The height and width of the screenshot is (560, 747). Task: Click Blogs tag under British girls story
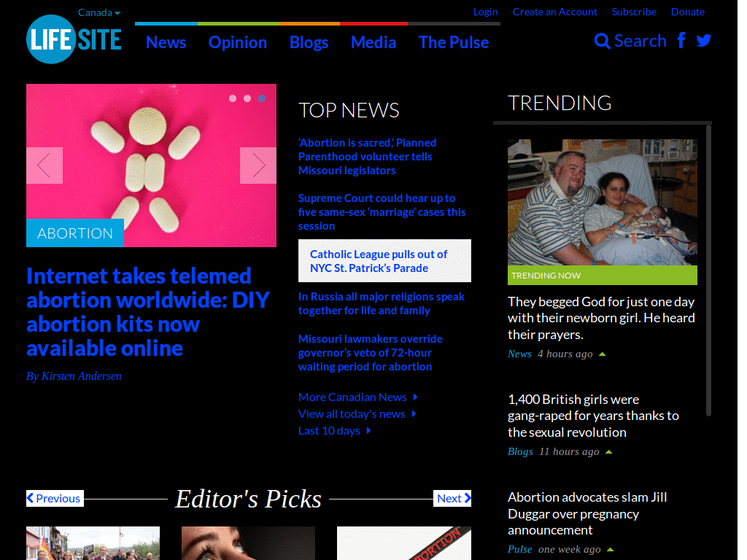(520, 451)
